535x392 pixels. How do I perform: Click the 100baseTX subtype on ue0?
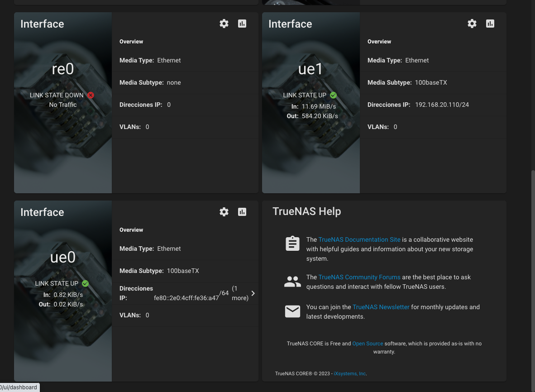click(183, 271)
